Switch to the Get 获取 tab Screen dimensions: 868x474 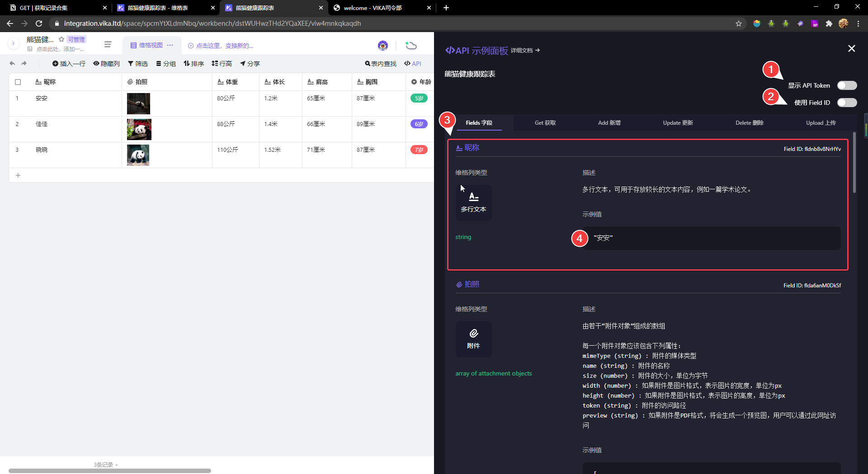click(x=545, y=123)
